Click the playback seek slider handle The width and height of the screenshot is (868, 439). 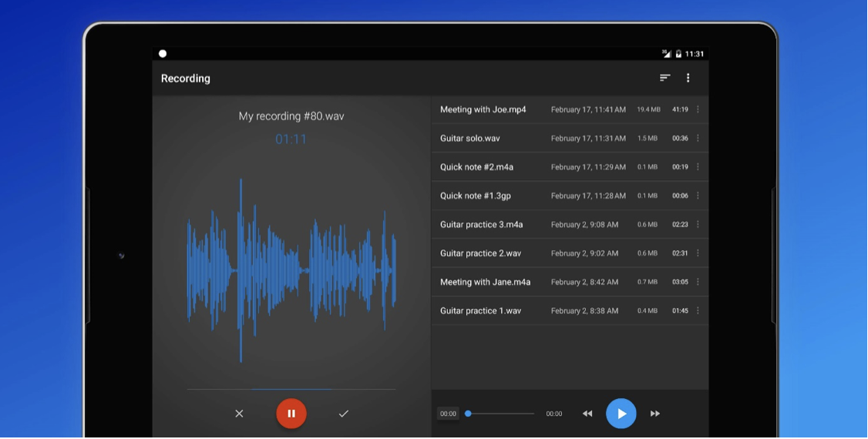click(x=468, y=414)
